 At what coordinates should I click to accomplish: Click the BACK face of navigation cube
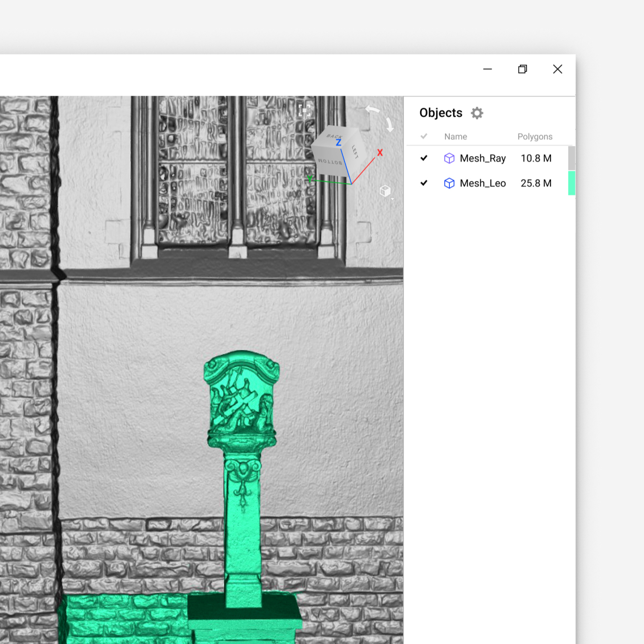[x=334, y=136]
